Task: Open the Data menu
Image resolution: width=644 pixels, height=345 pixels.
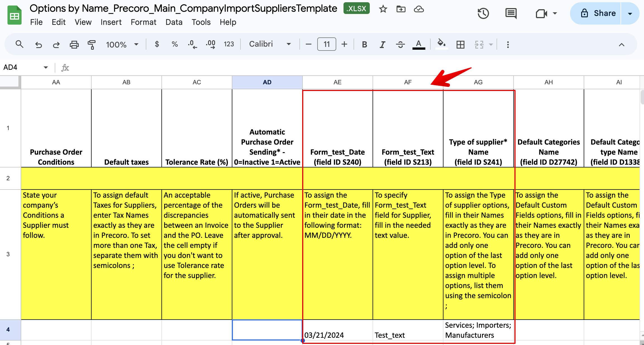Action: point(174,22)
